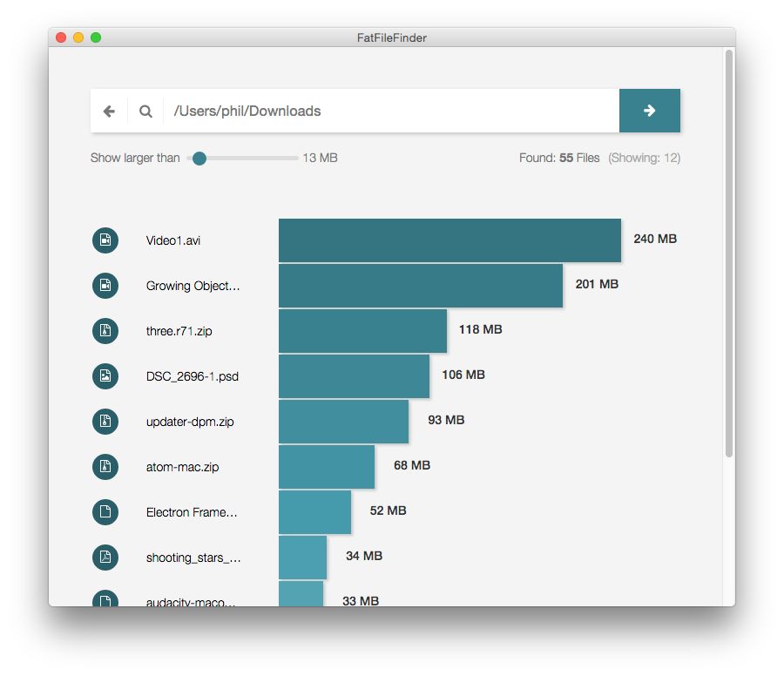Click the search magnifier icon
Screen dimensions: 784x676
tap(145, 111)
